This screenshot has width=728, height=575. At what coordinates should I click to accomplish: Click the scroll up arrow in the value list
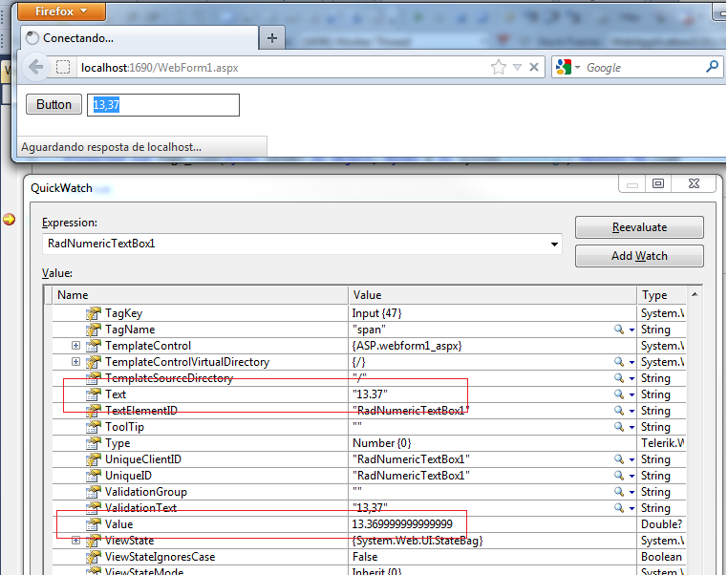click(695, 295)
